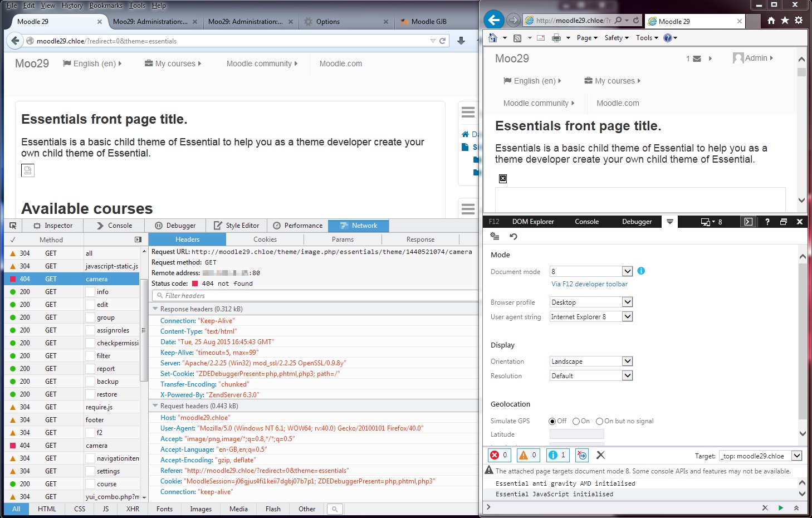812x518 pixels.
Task: Click Firefox devtools element picker icon
Action: coord(13,226)
